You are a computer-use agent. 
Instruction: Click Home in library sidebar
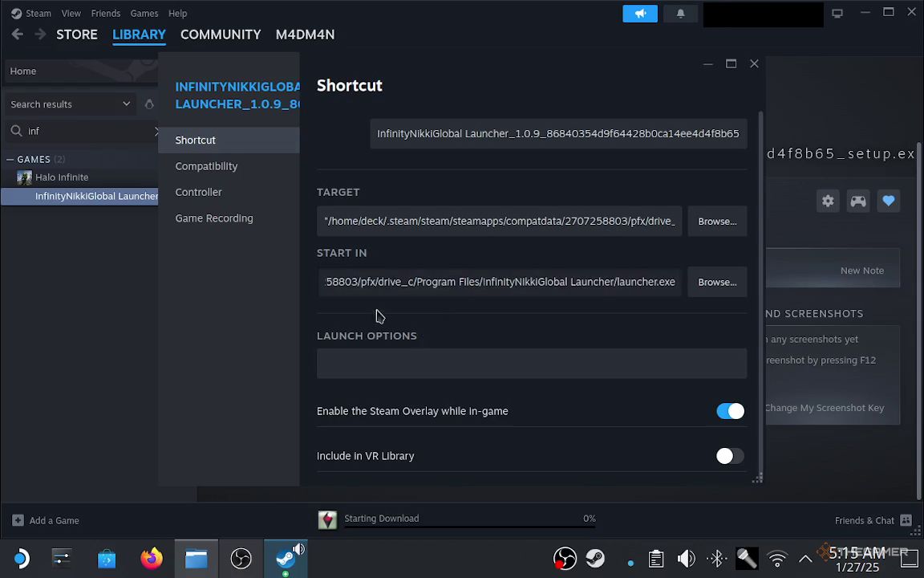point(81,71)
